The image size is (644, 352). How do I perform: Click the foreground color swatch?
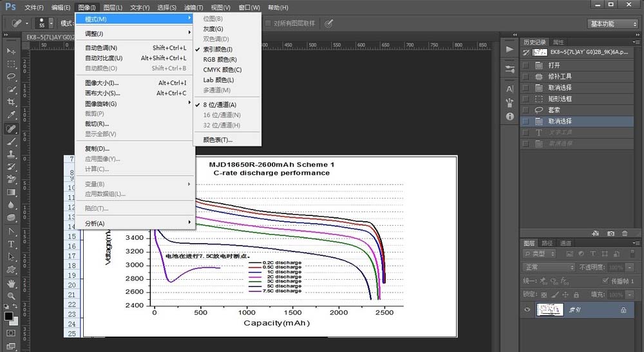pyautogui.click(x=8, y=317)
